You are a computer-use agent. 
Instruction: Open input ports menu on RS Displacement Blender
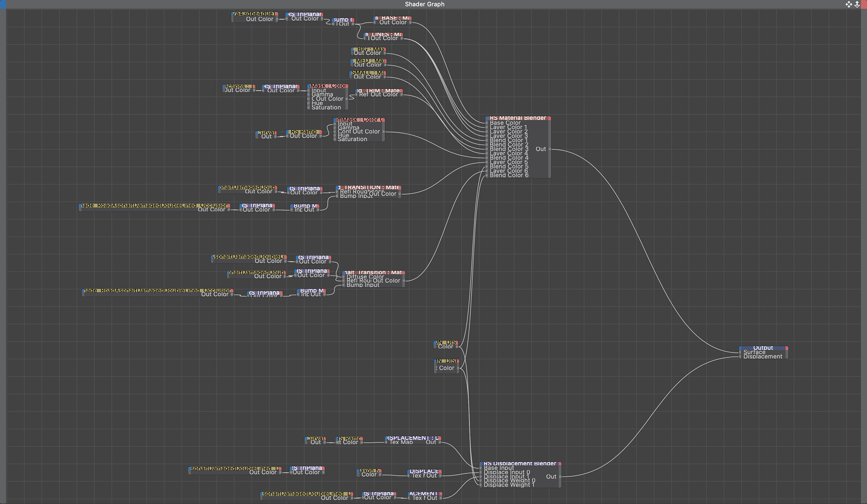tap(481, 463)
